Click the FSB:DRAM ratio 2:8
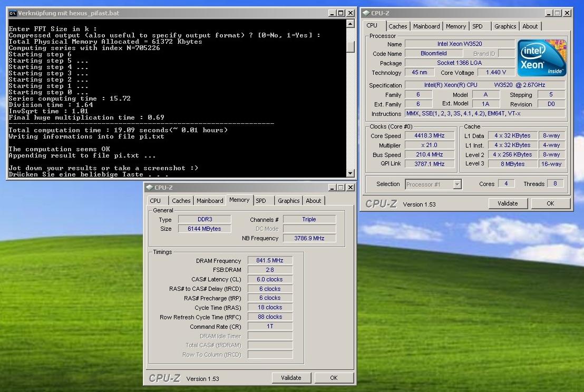 coord(270,270)
